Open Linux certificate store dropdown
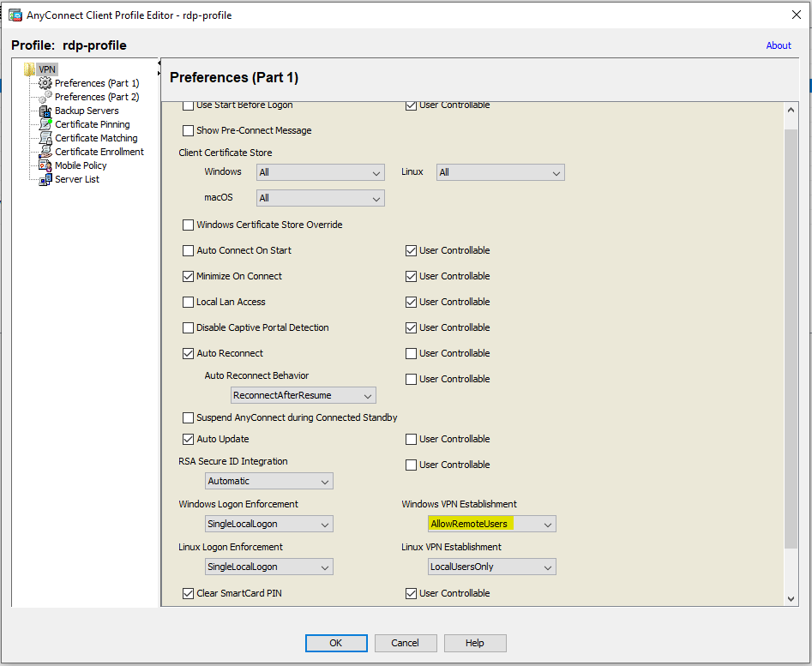Viewport: 812px width, 666px height. 500,172
